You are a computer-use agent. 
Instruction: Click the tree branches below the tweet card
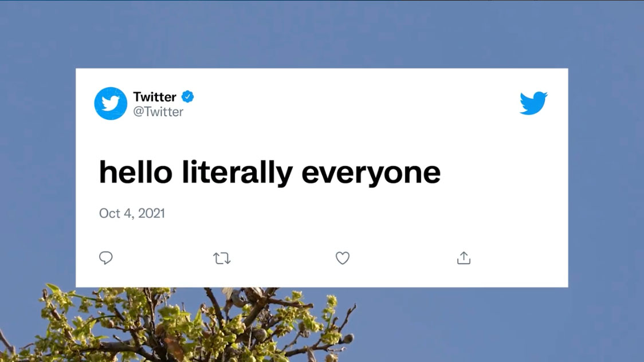[x=189, y=326]
